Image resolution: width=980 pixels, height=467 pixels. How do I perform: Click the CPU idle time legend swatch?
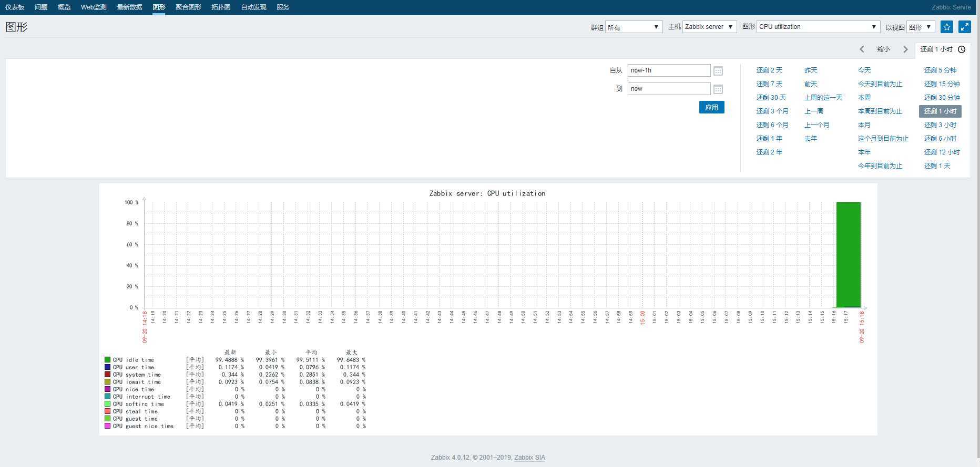(x=107, y=360)
